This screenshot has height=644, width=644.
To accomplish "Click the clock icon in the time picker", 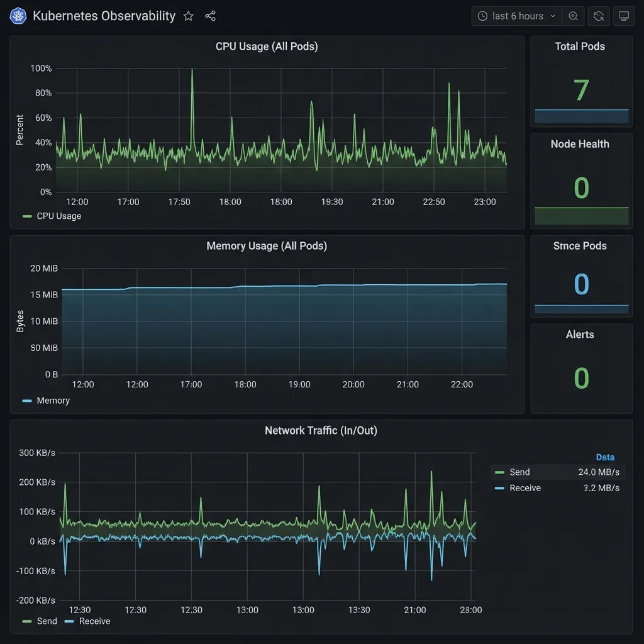I will (484, 16).
